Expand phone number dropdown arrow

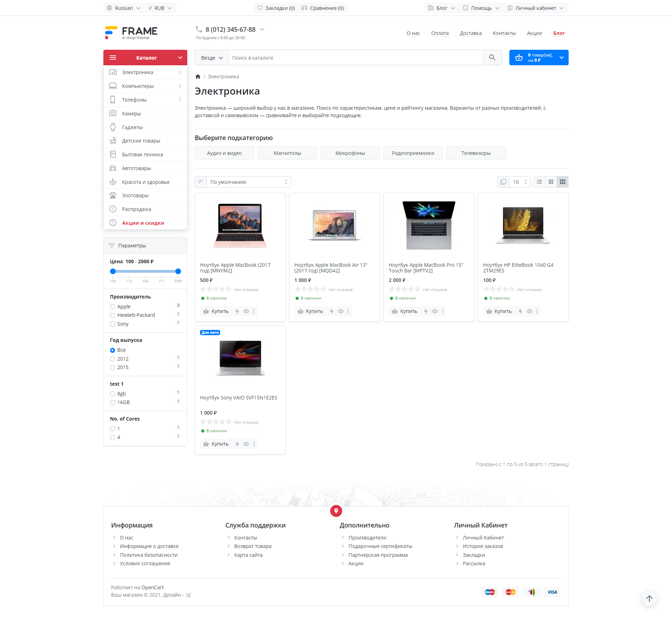click(262, 29)
